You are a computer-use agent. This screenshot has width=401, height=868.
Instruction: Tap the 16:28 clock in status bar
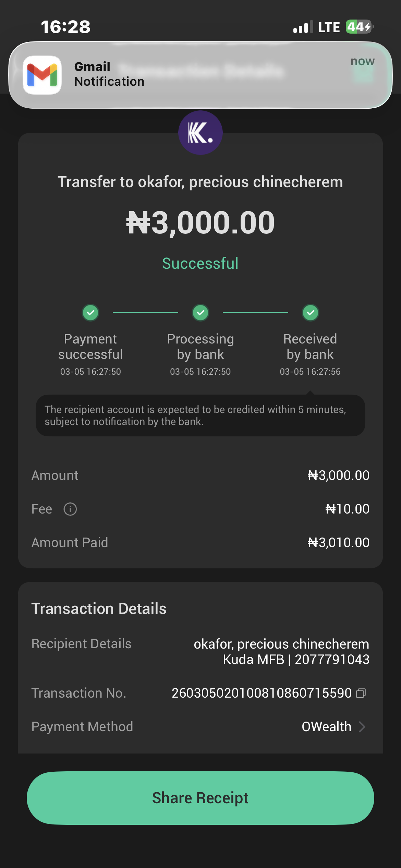click(x=66, y=27)
